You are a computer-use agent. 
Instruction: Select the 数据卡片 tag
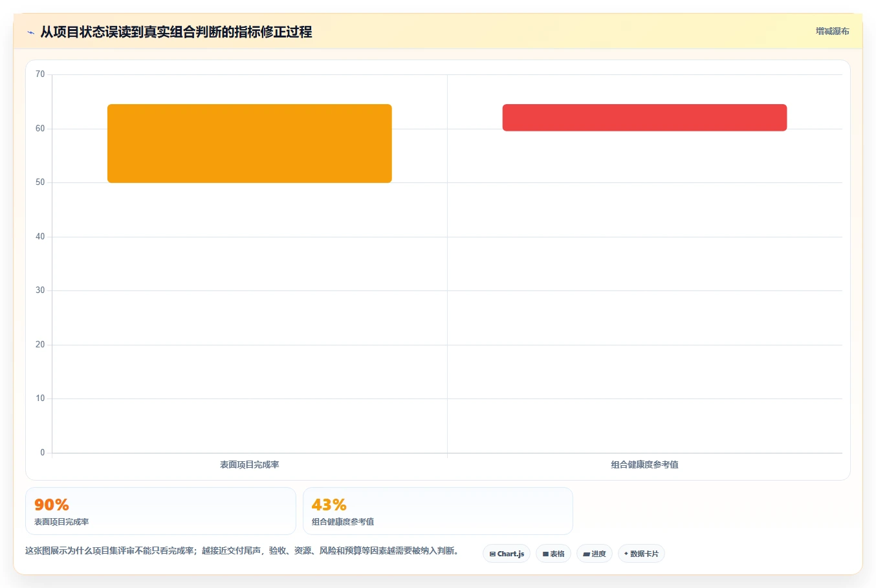[x=641, y=554]
